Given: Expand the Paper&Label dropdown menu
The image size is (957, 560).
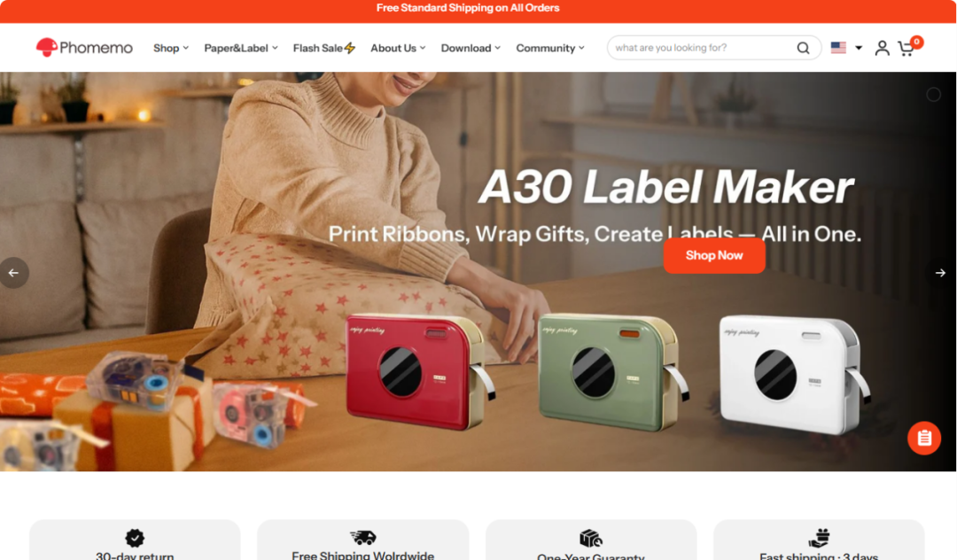Looking at the screenshot, I should pyautogui.click(x=241, y=48).
